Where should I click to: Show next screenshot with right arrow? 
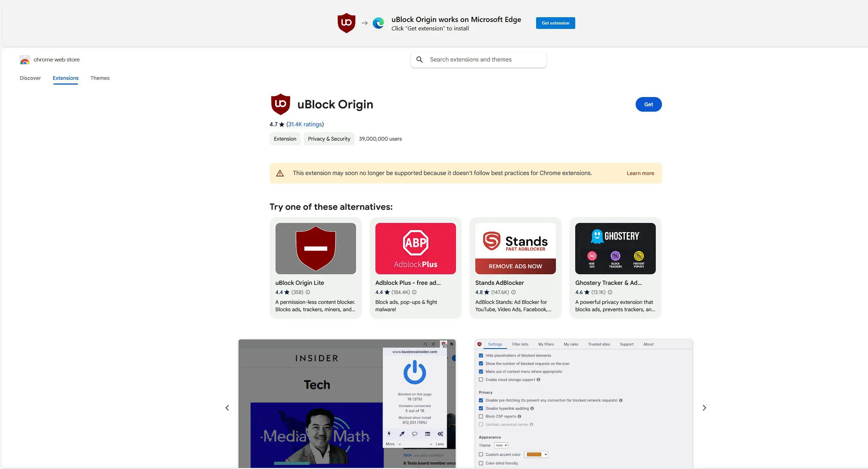tap(704, 408)
